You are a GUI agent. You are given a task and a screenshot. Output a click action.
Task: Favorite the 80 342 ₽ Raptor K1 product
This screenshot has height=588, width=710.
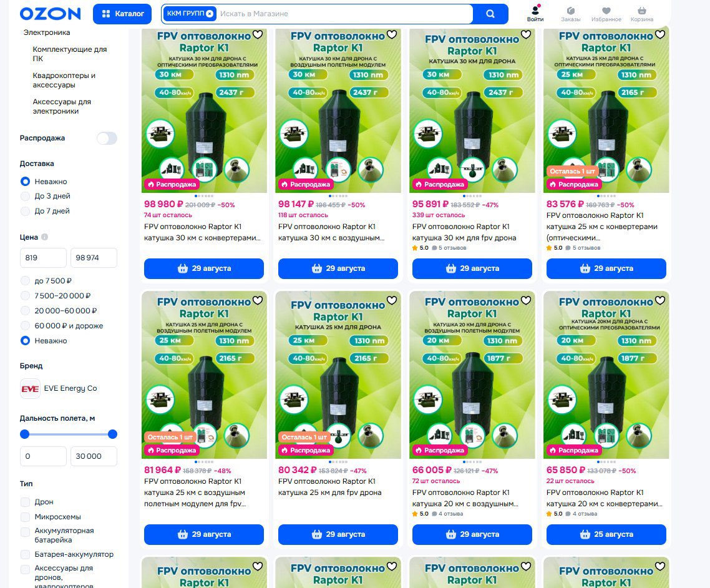click(x=392, y=300)
